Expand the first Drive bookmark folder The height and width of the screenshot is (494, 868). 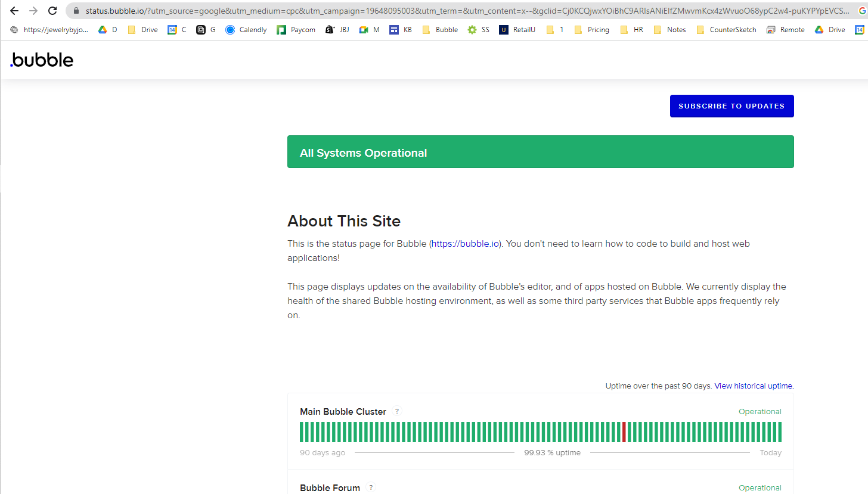pos(143,30)
